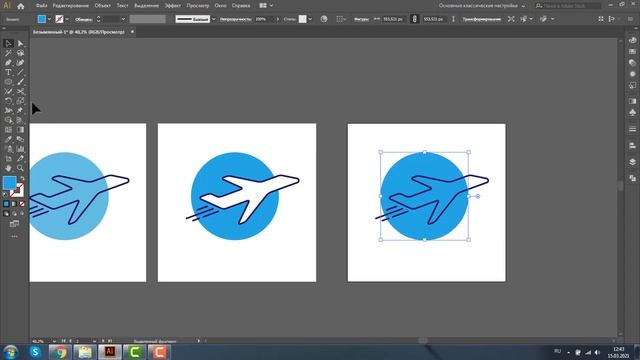This screenshot has height=360, width=640.
Task: Swap fill and stroke colors
Action: 22,178
